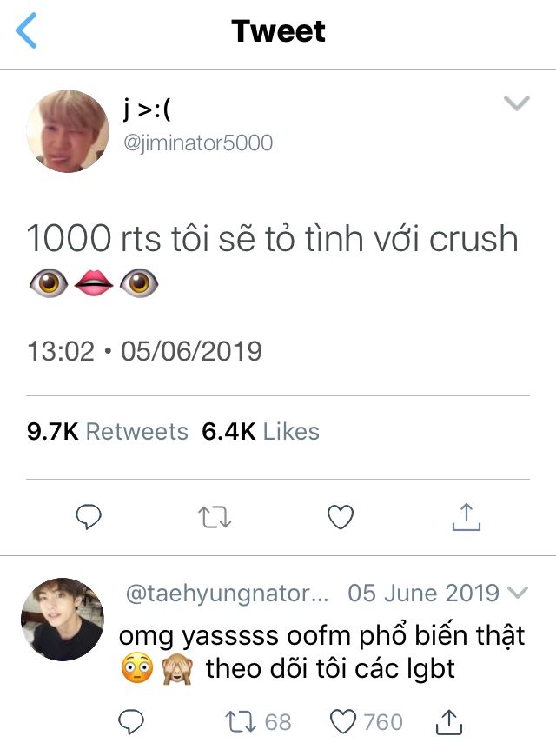This screenshot has width=556, height=756.
Task: Share taehyungnator's reply
Action: point(449,722)
